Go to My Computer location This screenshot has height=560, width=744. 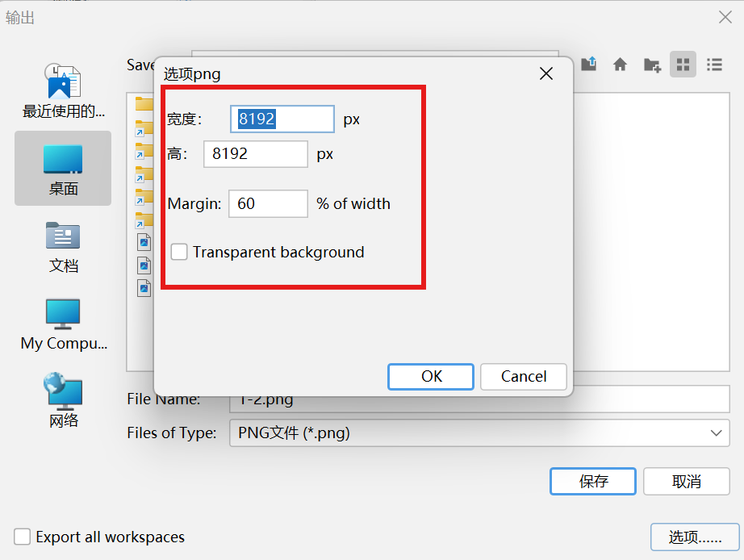(63, 324)
